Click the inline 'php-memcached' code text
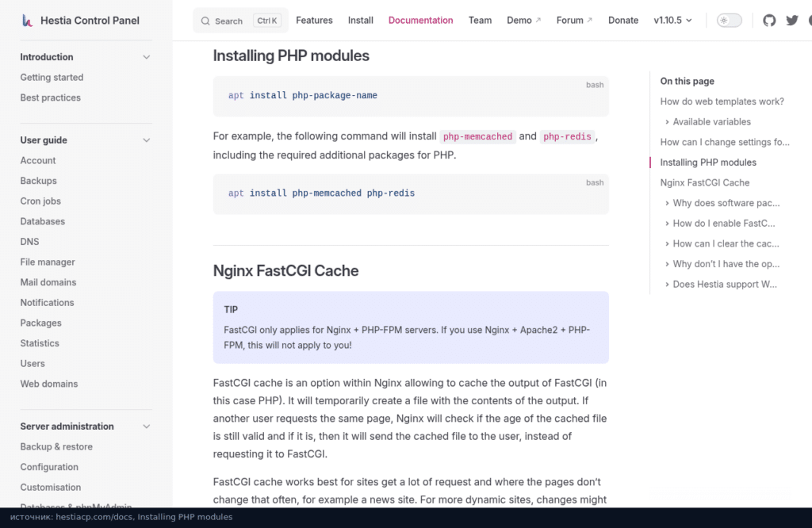The height and width of the screenshot is (528, 812). pos(477,136)
